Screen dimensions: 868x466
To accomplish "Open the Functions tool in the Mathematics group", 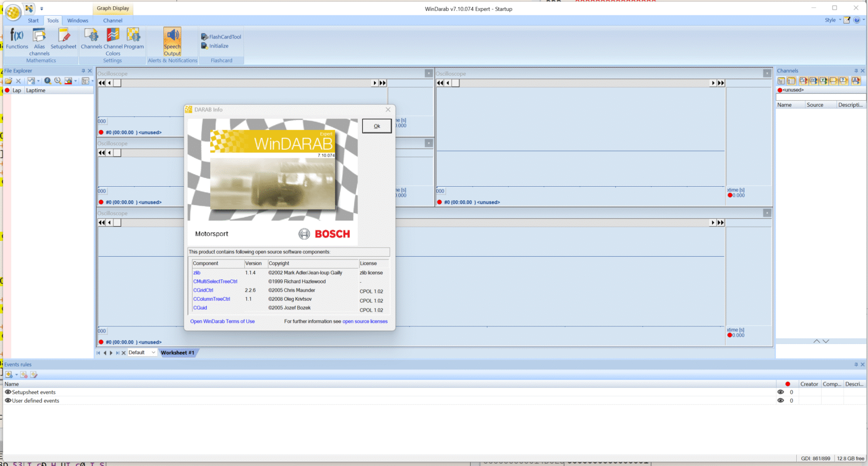I will point(17,38).
